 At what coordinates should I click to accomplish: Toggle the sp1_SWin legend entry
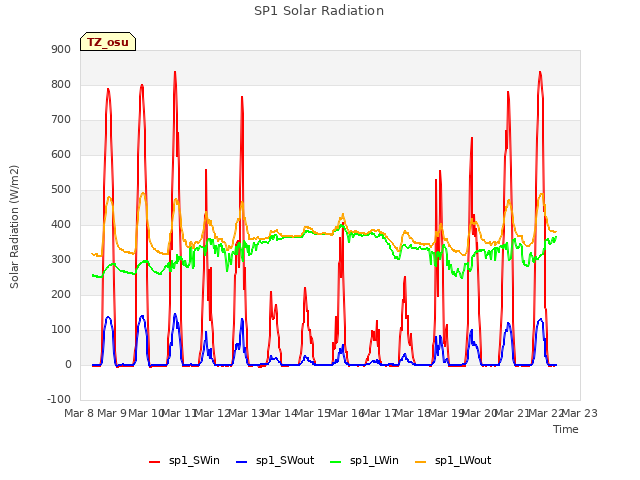click(x=184, y=461)
